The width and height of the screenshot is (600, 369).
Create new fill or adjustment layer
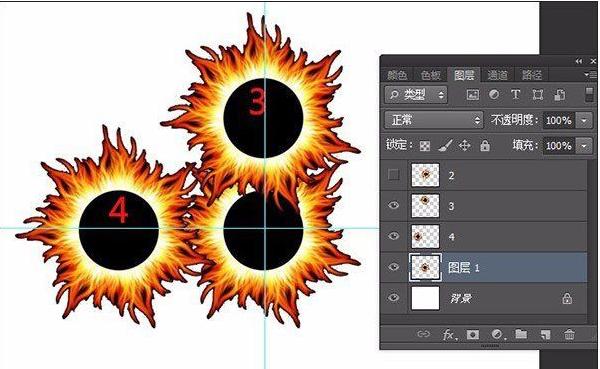coord(497,335)
